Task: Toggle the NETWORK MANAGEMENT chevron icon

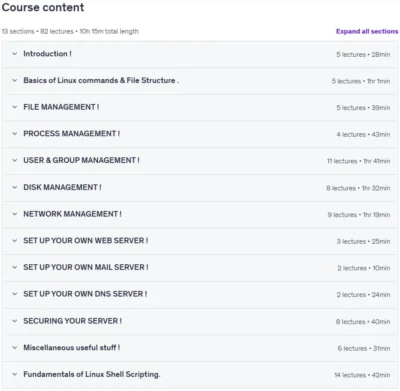Action: pos(14,214)
